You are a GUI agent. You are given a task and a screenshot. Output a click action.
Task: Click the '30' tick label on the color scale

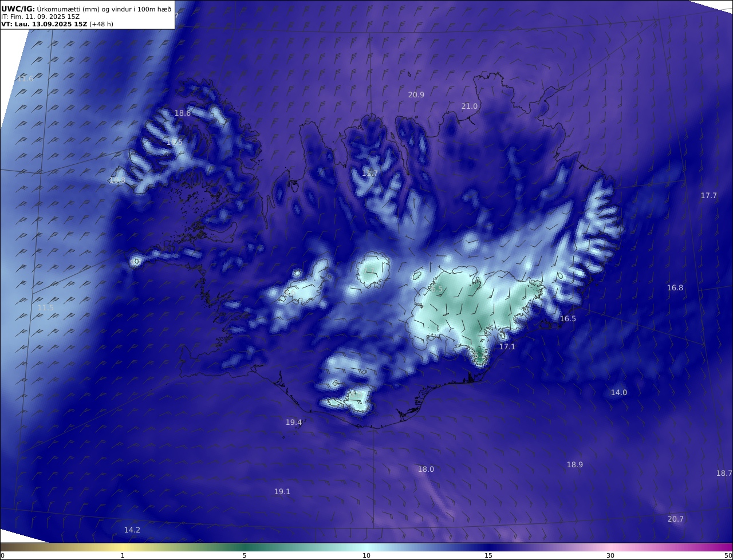610,556
